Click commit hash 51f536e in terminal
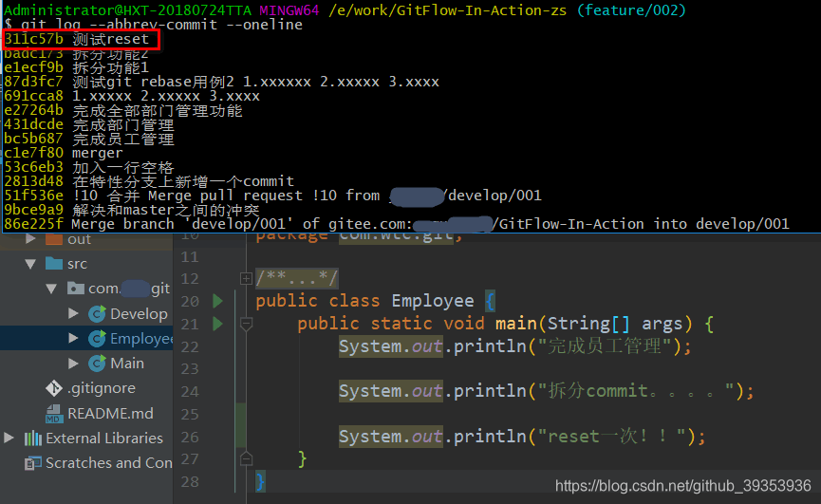This screenshot has height=504, width=821. click(33, 196)
